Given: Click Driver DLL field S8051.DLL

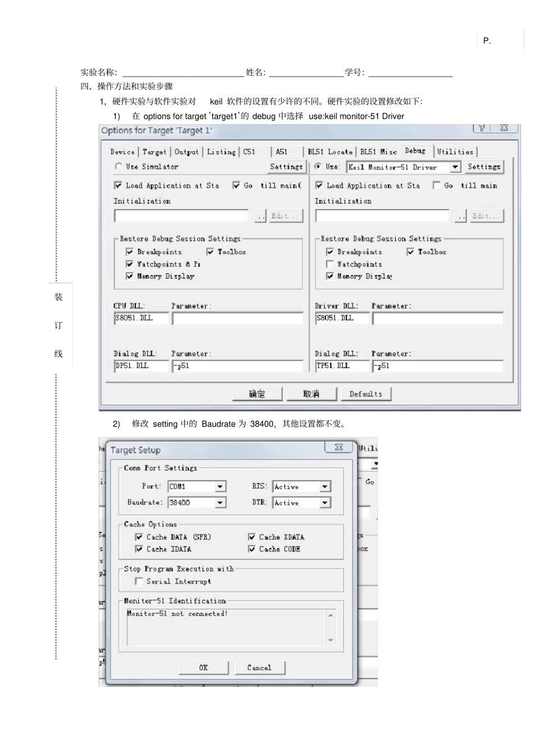Looking at the screenshot, I should [342, 318].
